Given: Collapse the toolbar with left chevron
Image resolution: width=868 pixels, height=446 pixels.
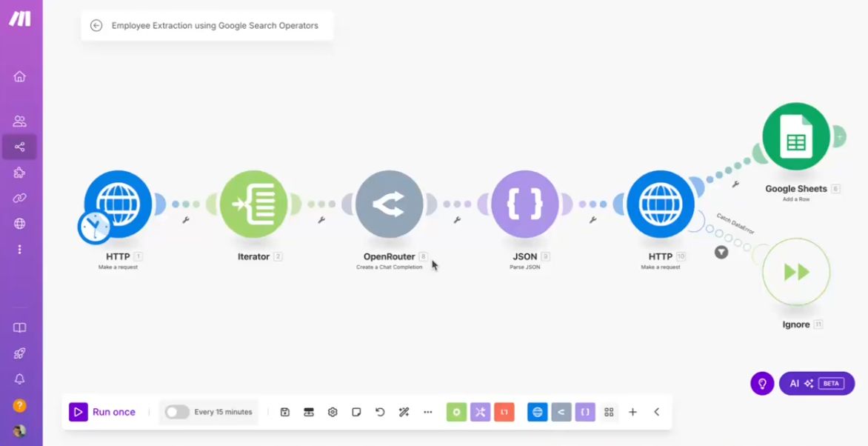Looking at the screenshot, I should 656,412.
